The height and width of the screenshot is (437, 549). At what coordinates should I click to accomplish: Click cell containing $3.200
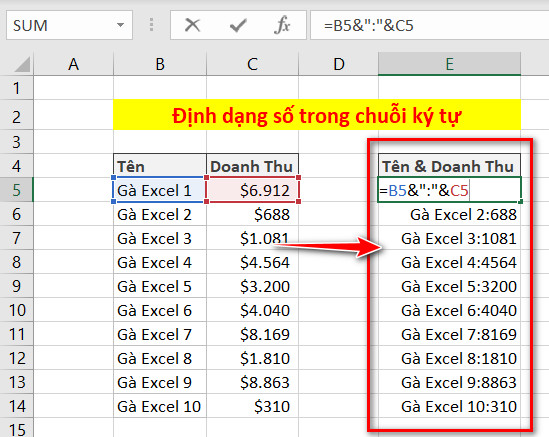click(x=252, y=286)
